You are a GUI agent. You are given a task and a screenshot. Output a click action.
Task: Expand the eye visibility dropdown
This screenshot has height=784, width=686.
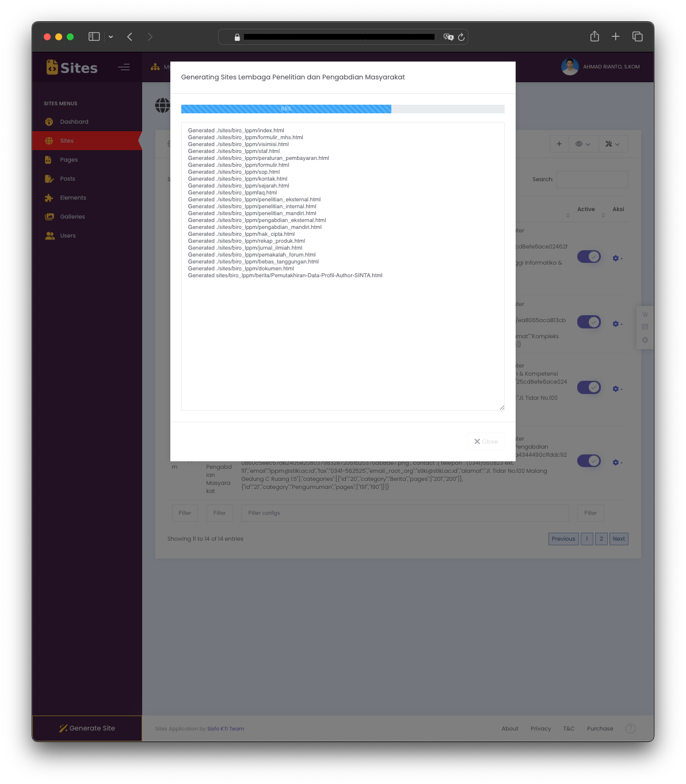tap(583, 144)
